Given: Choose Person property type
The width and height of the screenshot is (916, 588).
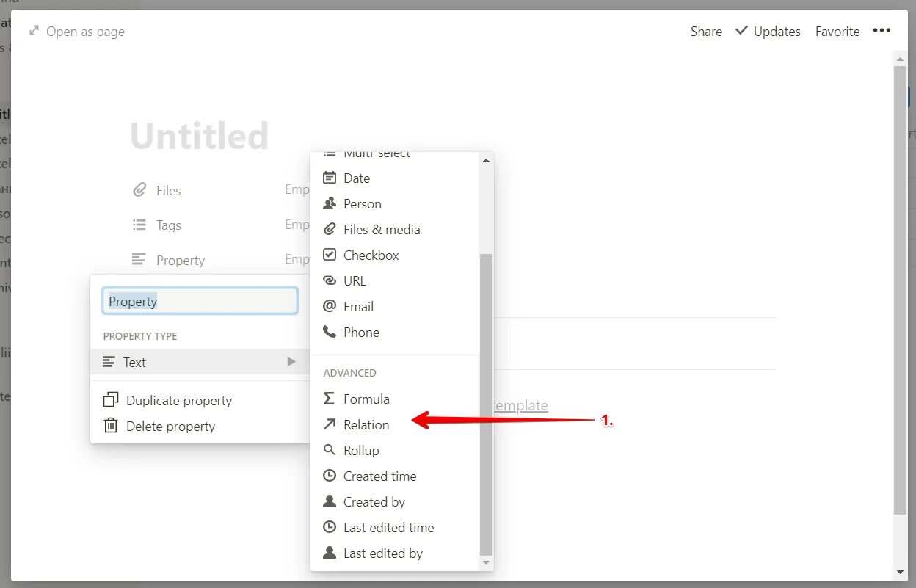Looking at the screenshot, I should [x=396, y=203].
